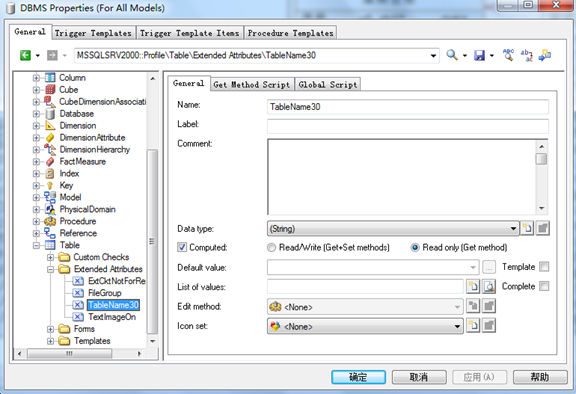
Task: Open the path address dropdown arrow
Action: 433,56
